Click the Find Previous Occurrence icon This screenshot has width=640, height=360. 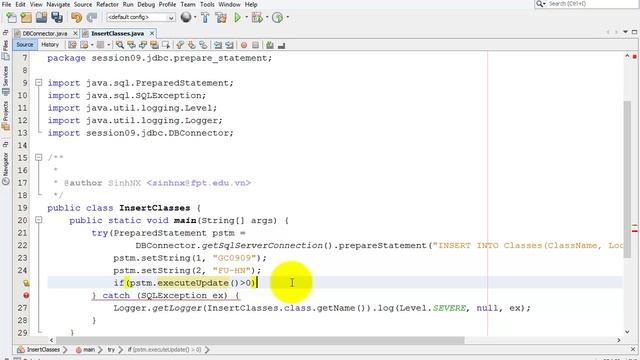[x=131, y=45]
